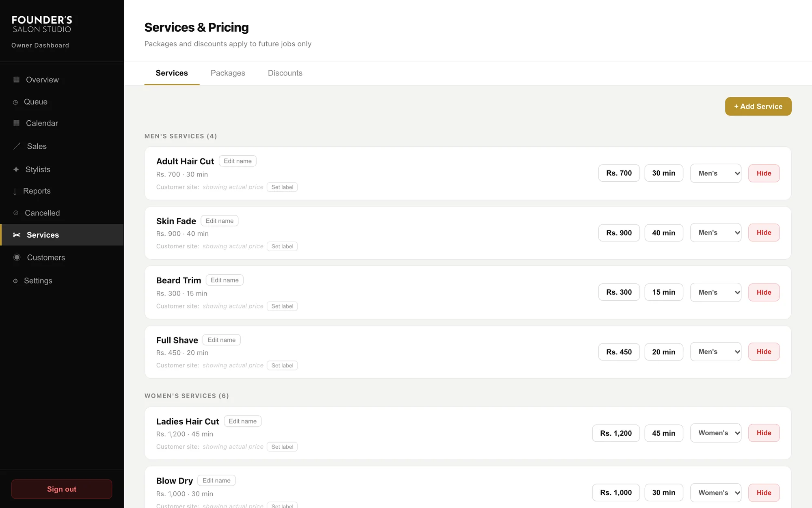Image resolution: width=812 pixels, height=508 pixels.
Task: Click the Services scissors icon
Action: tap(17, 235)
